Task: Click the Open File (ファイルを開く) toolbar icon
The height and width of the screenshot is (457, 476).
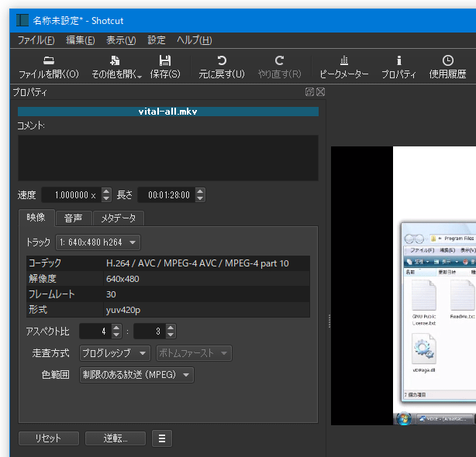Action: (x=49, y=60)
